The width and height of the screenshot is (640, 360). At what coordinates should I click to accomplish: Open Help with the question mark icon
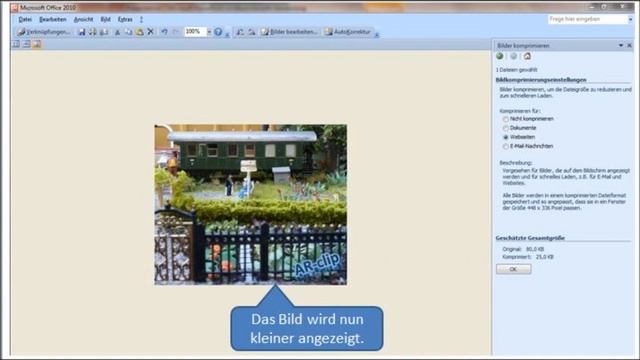tap(218, 32)
